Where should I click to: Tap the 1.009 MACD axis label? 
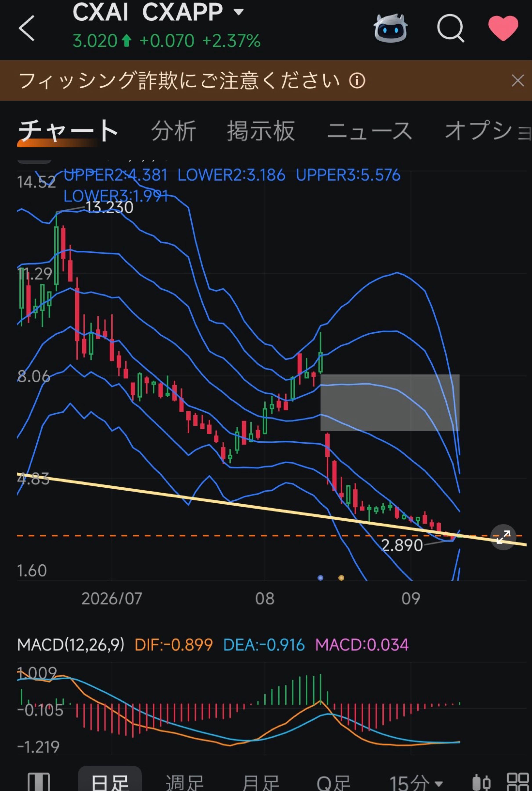(37, 673)
